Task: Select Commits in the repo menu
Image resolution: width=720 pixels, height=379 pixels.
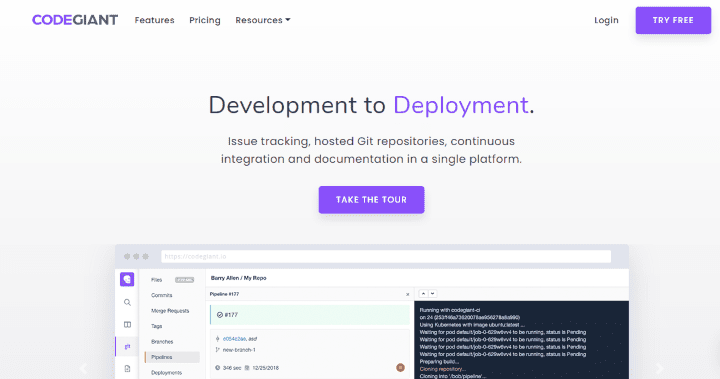Action: 162,295
